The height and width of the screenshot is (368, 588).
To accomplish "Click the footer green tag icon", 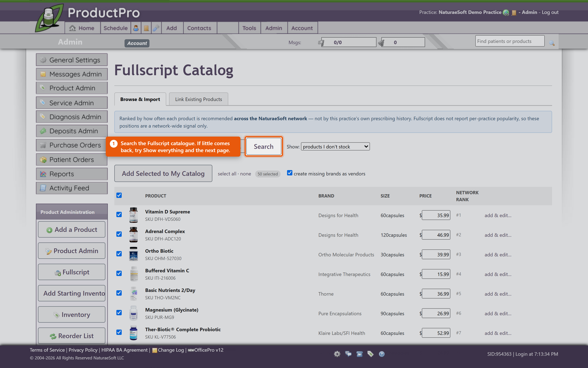I will (371, 354).
